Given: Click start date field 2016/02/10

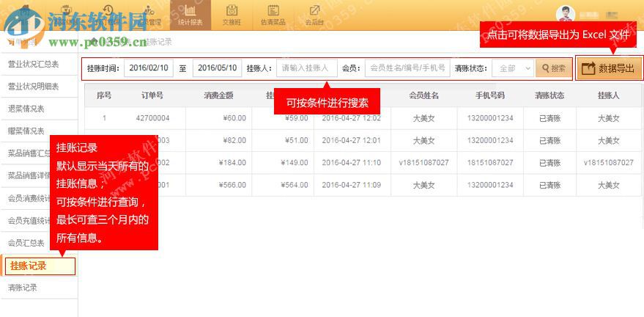Looking at the screenshot, I should tap(149, 68).
